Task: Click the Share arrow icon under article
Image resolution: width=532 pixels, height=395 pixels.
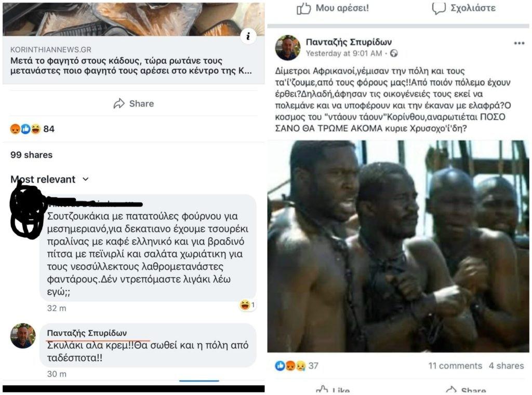Action: pyautogui.click(x=119, y=103)
